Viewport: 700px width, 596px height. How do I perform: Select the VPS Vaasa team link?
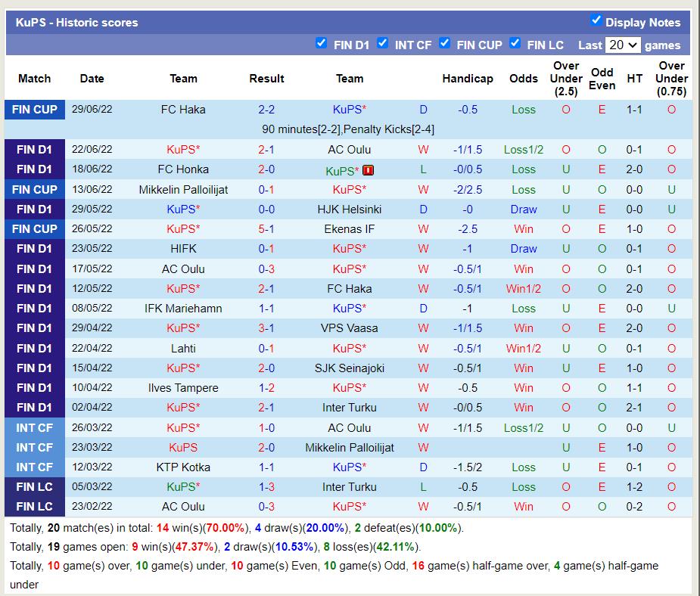tap(349, 328)
